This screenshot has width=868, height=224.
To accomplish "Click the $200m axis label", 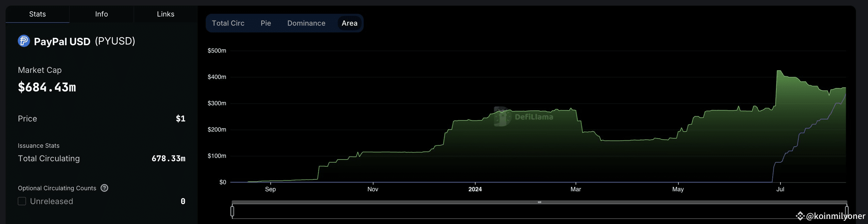I will point(216,130).
